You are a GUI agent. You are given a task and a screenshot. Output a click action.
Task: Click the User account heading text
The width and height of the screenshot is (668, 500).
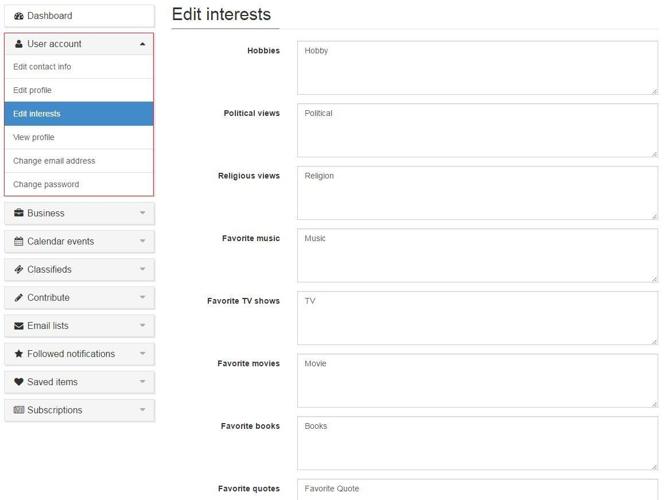tap(54, 44)
